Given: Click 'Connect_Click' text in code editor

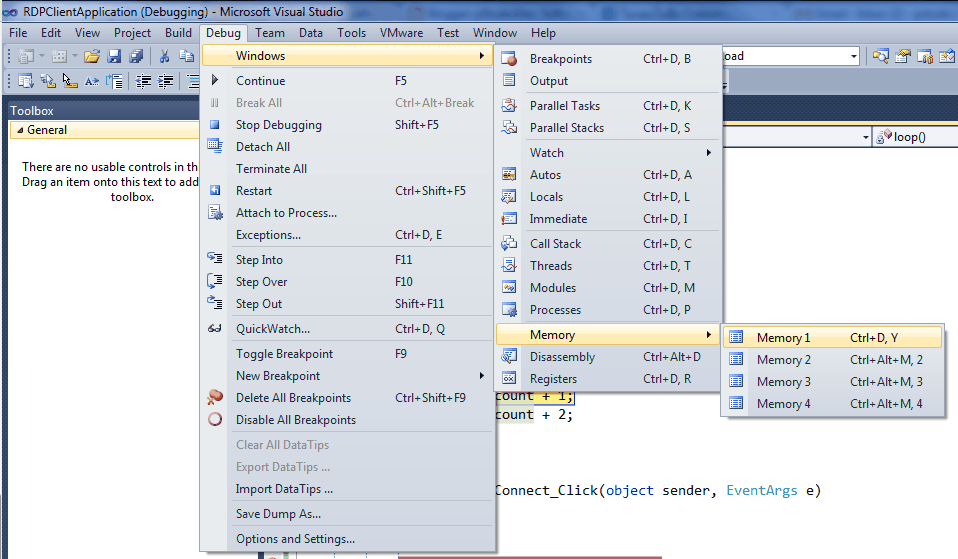Looking at the screenshot, I should pos(546,490).
